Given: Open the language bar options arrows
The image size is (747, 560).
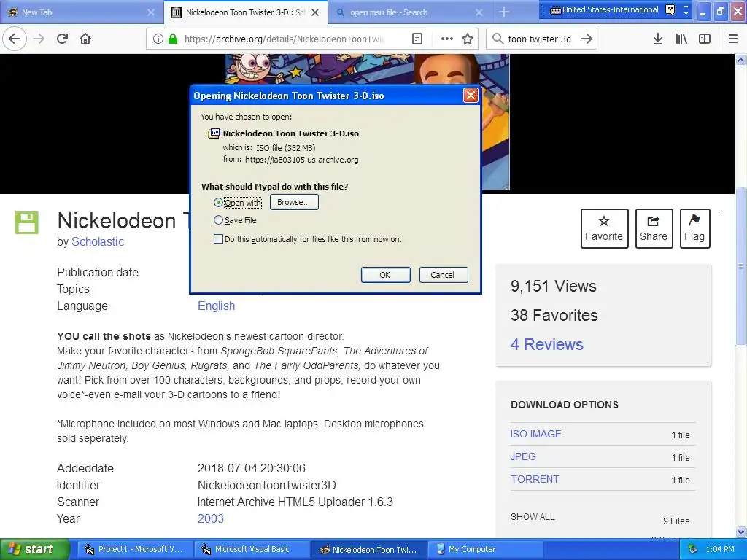Looking at the screenshot, I should click(x=686, y=9).
